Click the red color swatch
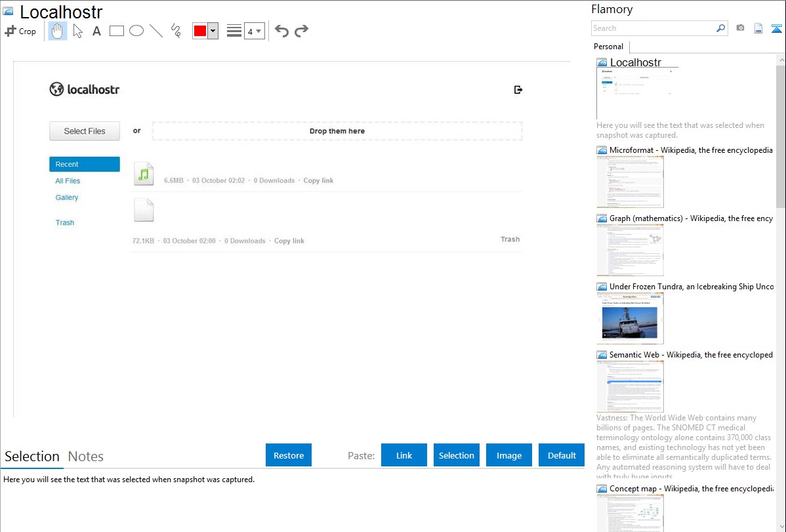This screenshot has width=786, height=532. [x=200, y=31]
